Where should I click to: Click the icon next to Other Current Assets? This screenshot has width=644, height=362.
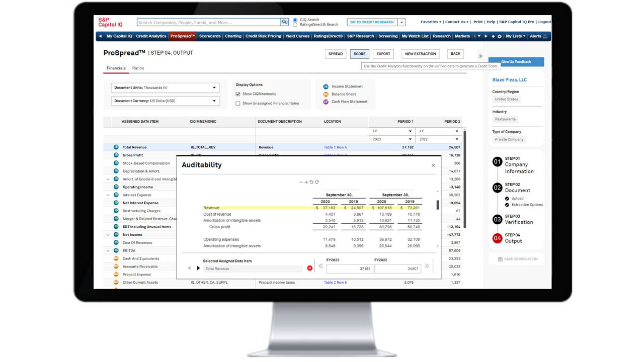pyautogui.click(x=116, y=283)
